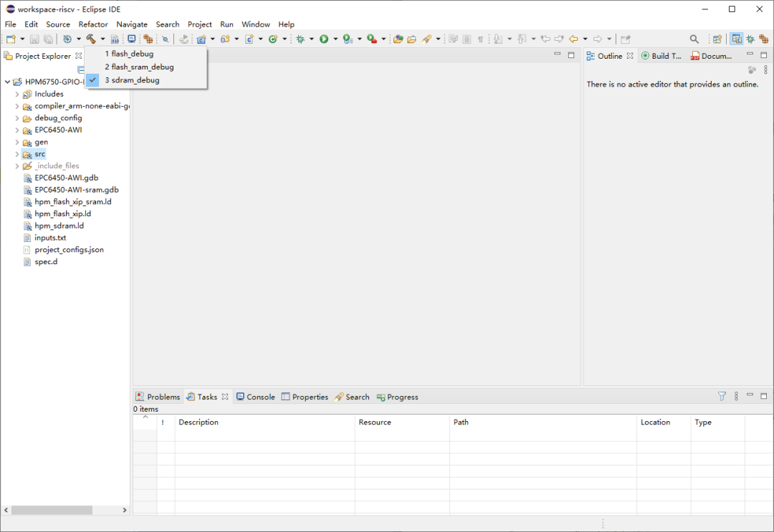Click the New C source file icon

tap(249, 39)
